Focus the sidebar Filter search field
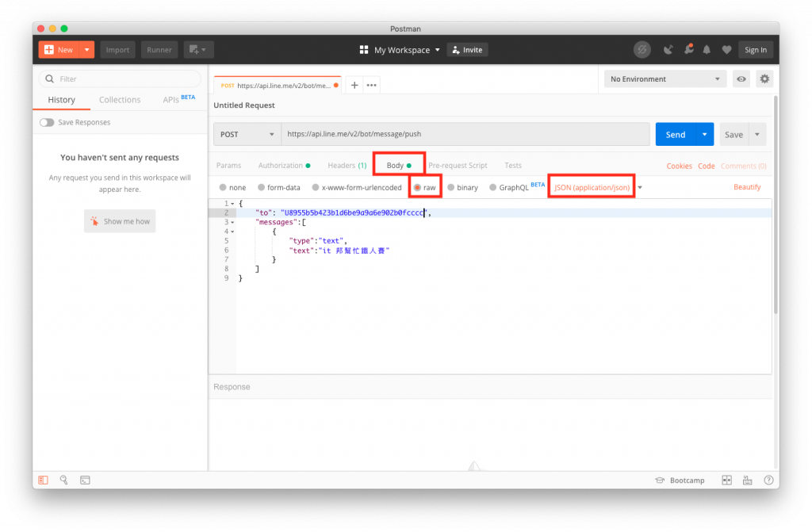Screen dimensions: 812x532 (x=120, y=78)
